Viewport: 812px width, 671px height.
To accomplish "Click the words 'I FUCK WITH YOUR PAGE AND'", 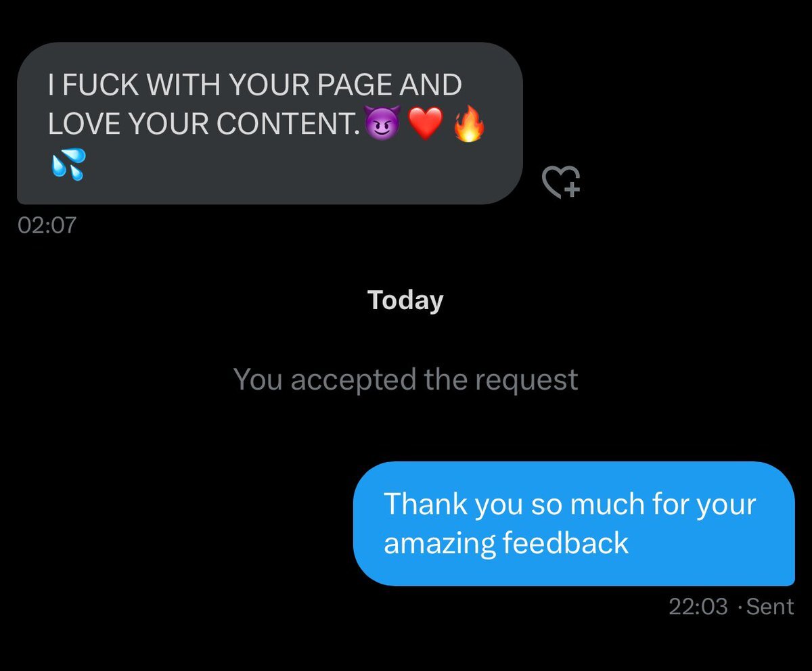I will (x=255, y=85).
